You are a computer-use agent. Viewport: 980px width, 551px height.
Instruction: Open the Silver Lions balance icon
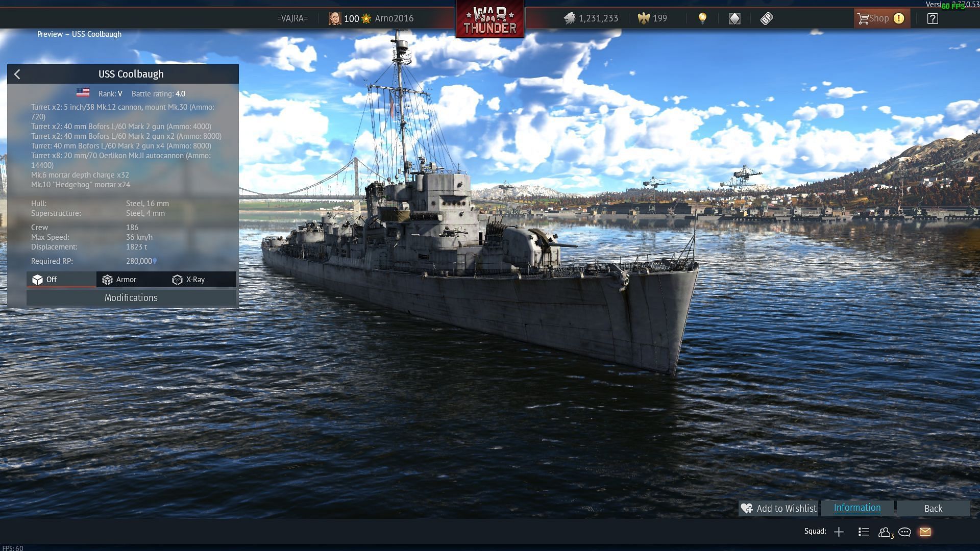(x=570, y=19)
